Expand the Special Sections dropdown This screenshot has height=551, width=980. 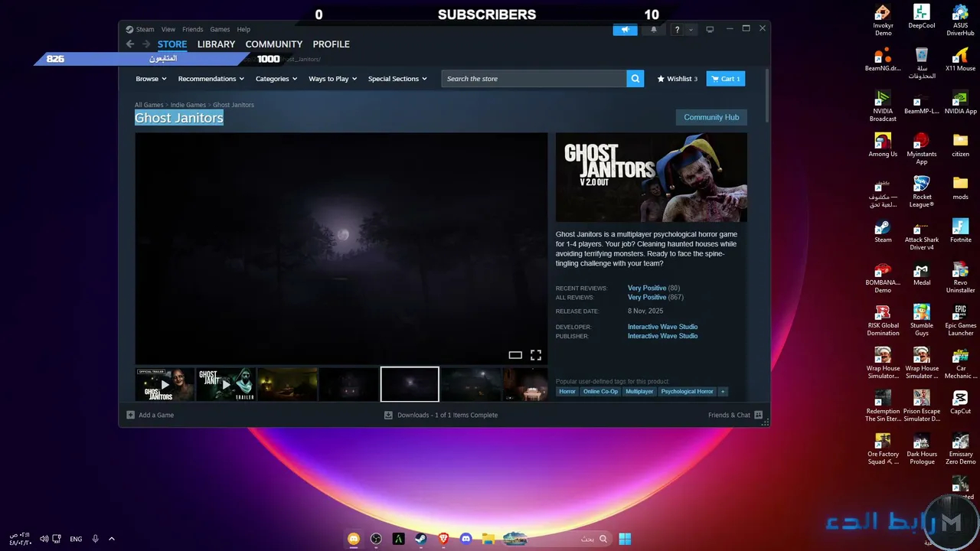[397, 79]
